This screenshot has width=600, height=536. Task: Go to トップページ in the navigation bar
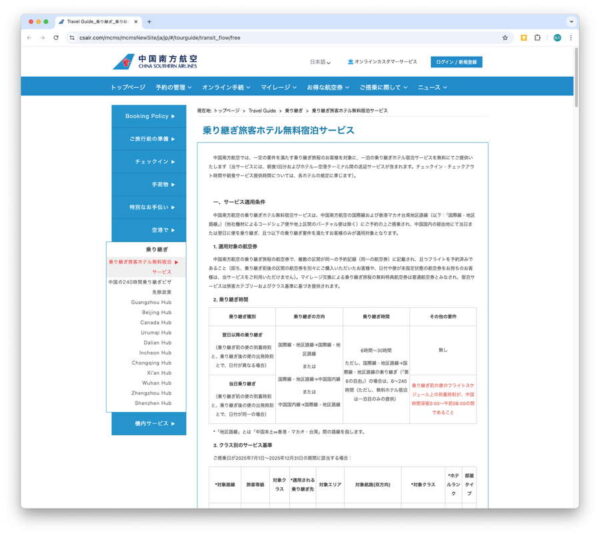(x=128, y=87)
